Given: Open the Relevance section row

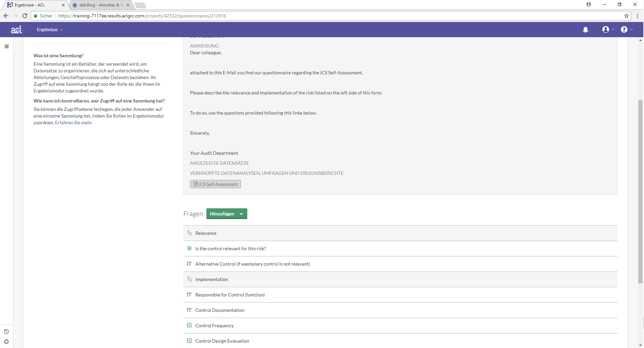Looking at the screenshot, I should (x=400, y=233).
